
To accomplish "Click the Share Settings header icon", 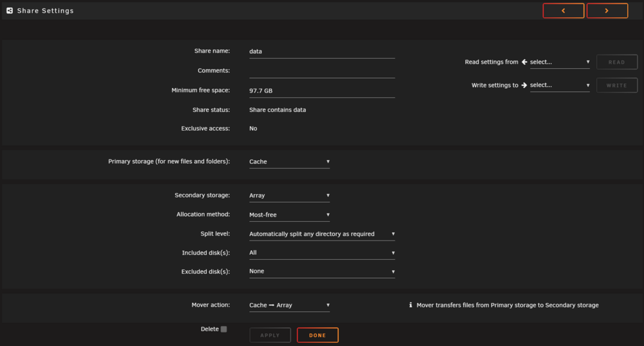I will pyautogui.click(x=10, y=11).
